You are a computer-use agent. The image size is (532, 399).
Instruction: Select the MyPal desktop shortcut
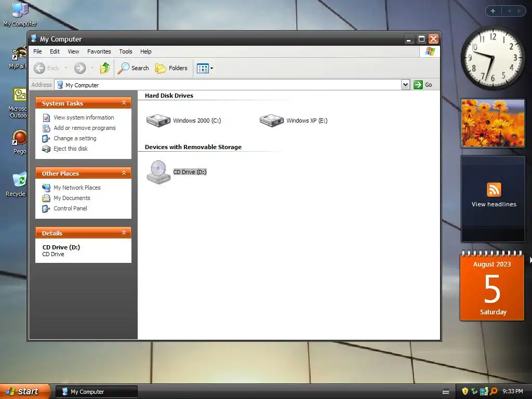(18, 58)
